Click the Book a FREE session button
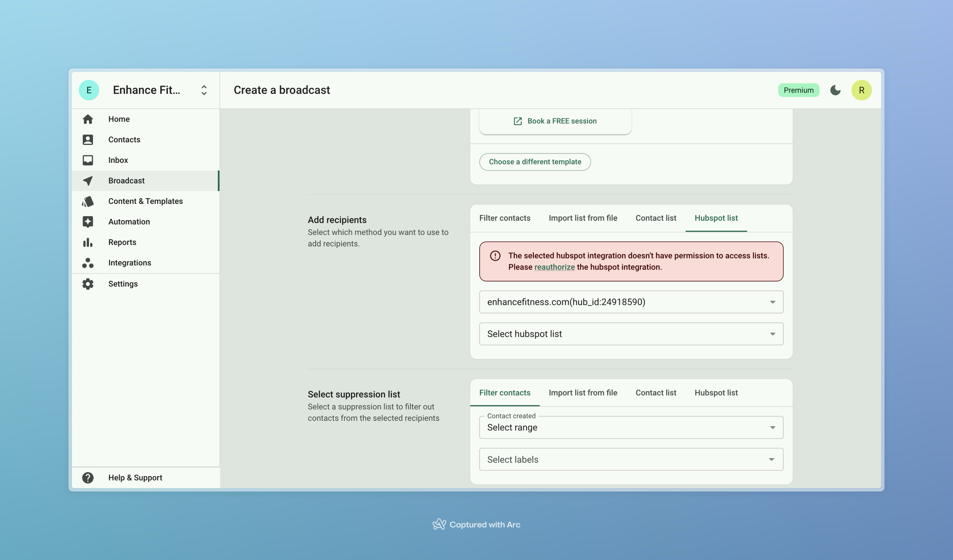 pos(555,121)
